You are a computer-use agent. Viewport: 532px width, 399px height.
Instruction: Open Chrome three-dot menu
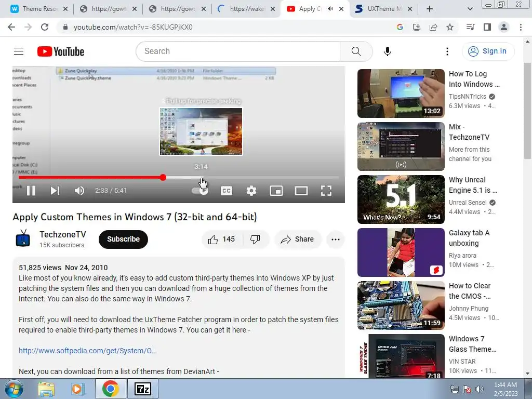tap(521, 27)
